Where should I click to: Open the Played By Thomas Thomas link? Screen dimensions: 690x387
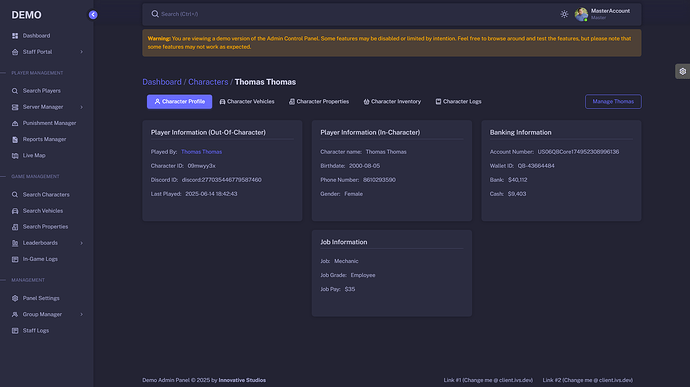point(202,152)
